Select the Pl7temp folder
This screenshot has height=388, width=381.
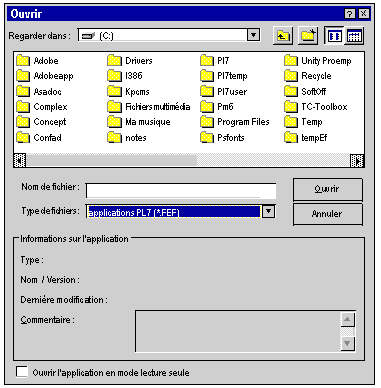click(224, 76)
